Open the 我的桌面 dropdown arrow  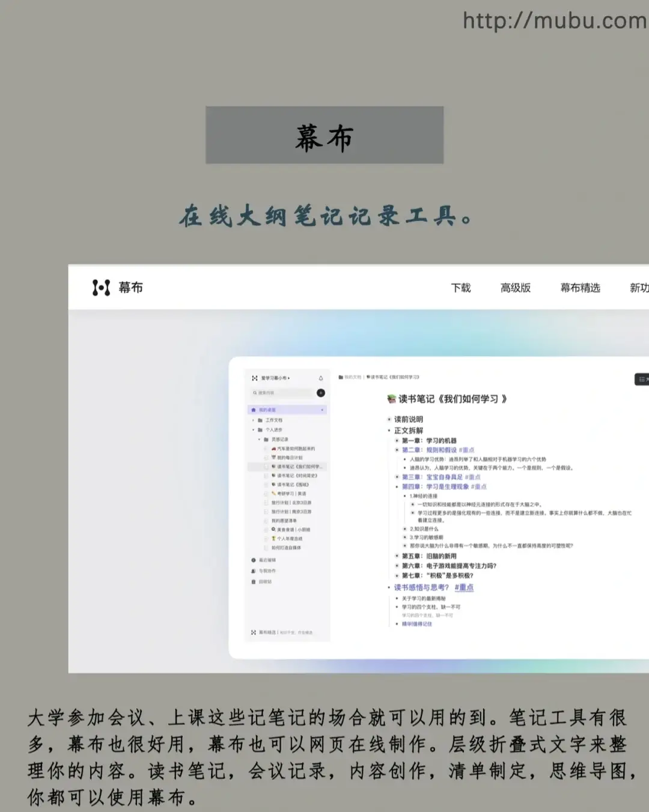323,410
